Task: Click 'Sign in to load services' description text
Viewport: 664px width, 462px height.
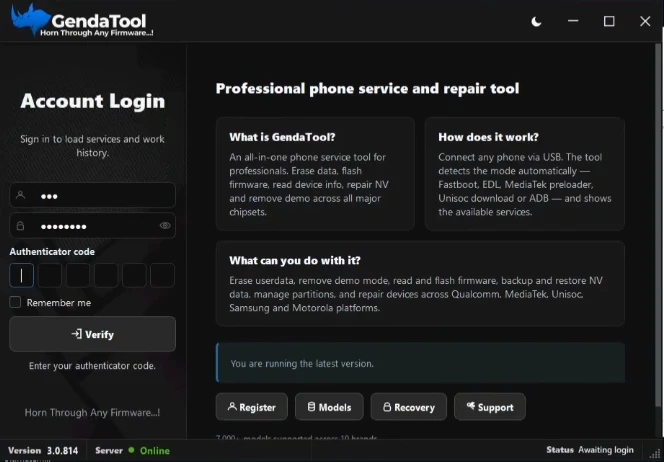Action: 92,146
